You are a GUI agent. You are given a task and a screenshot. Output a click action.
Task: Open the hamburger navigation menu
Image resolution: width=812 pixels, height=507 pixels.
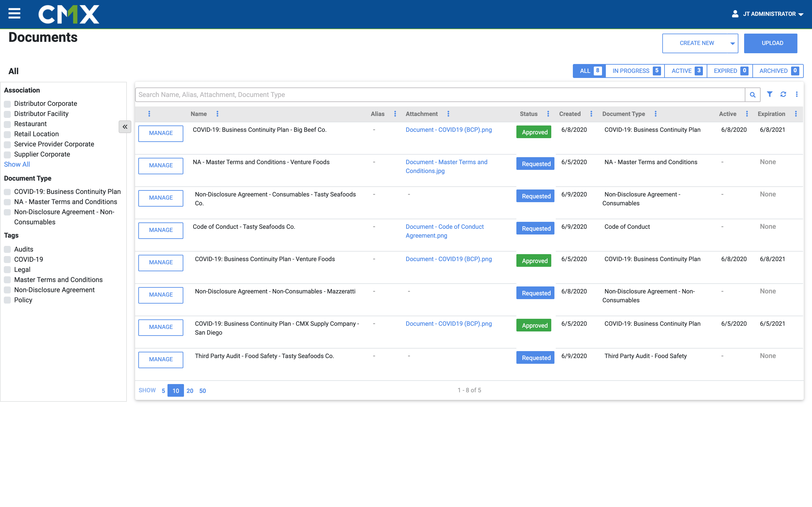pyautogui.click(x=14, y=14)
